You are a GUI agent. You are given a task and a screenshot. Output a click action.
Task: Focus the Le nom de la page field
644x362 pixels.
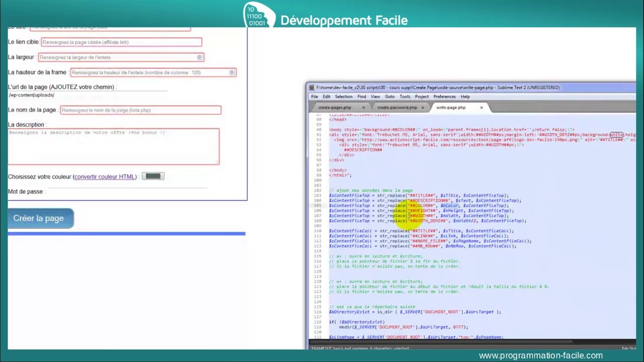[x=140, y=110]
